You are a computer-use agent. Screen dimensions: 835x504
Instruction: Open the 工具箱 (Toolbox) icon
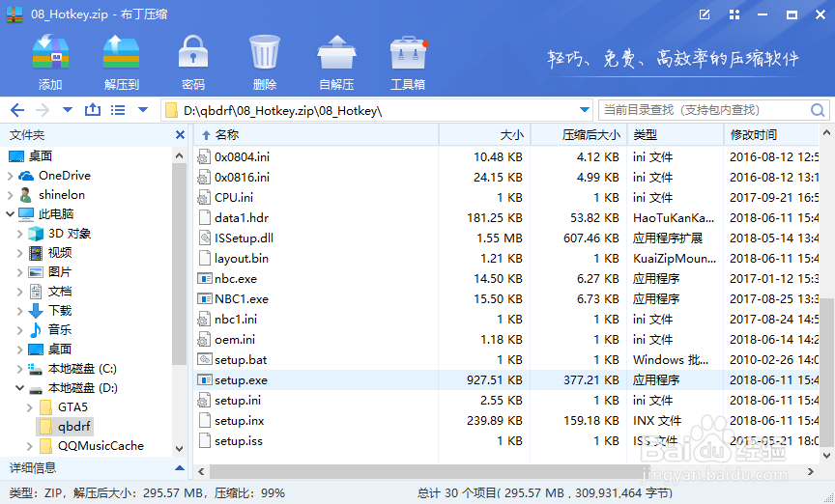pyautogui.click(x=409, y=52)
